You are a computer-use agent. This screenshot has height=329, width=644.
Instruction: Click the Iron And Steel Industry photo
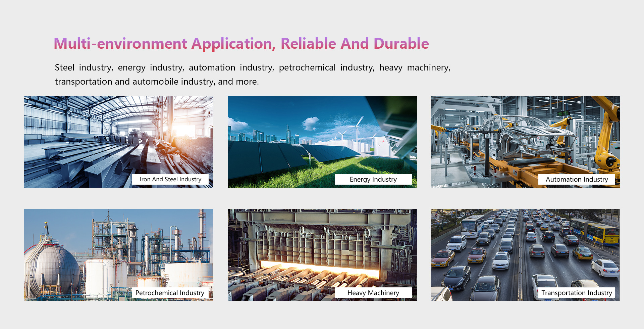pyautogui.click(x=119, y=142)
